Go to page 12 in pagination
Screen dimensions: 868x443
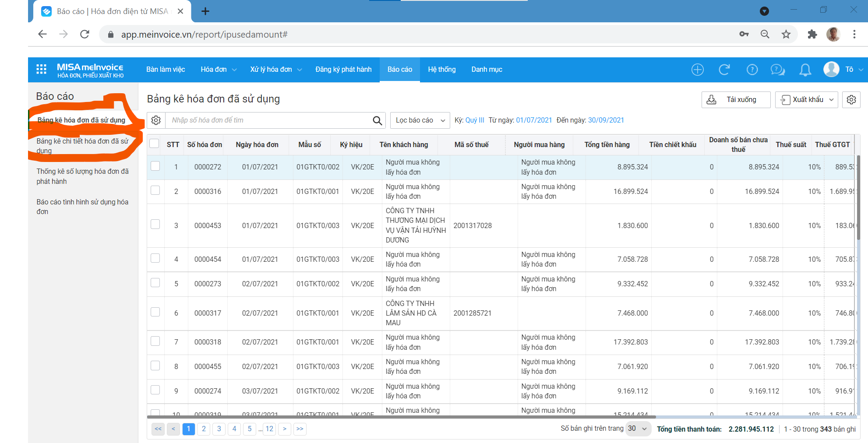point(269,429)
